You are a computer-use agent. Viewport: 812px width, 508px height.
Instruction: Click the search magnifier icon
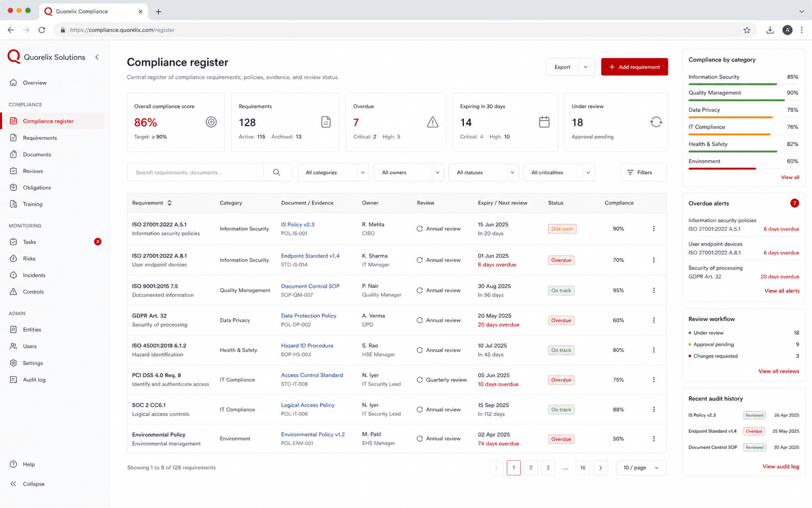click(276, 173)
